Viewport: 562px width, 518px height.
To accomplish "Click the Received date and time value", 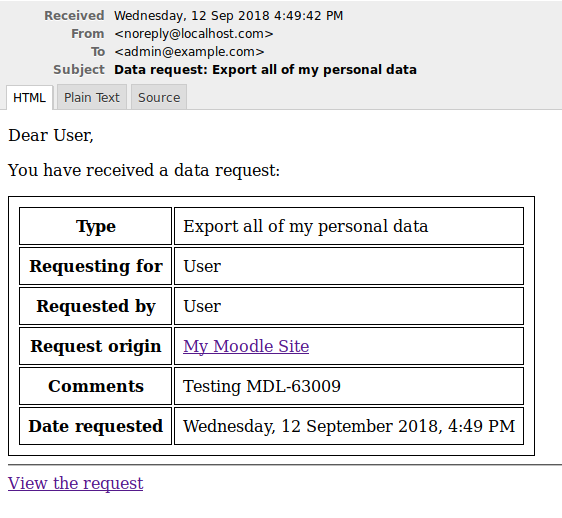I will [229, 16].
